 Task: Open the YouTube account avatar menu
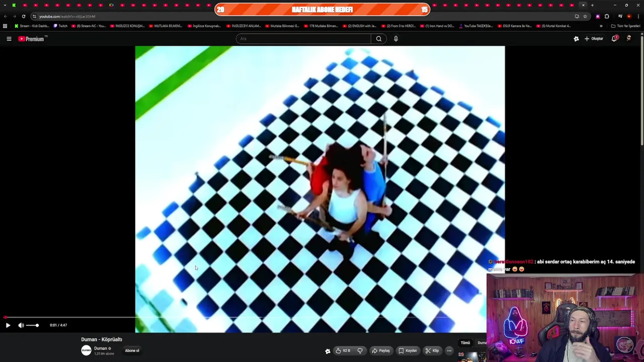(x=628, y=39)
